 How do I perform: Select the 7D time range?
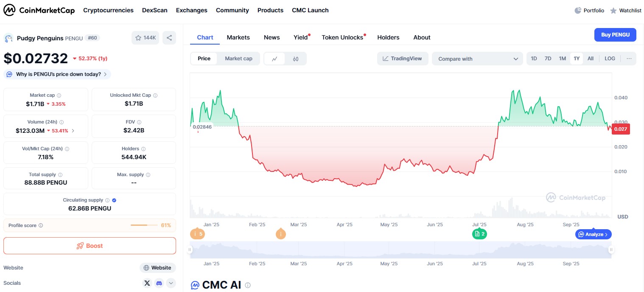coord(548,59)
